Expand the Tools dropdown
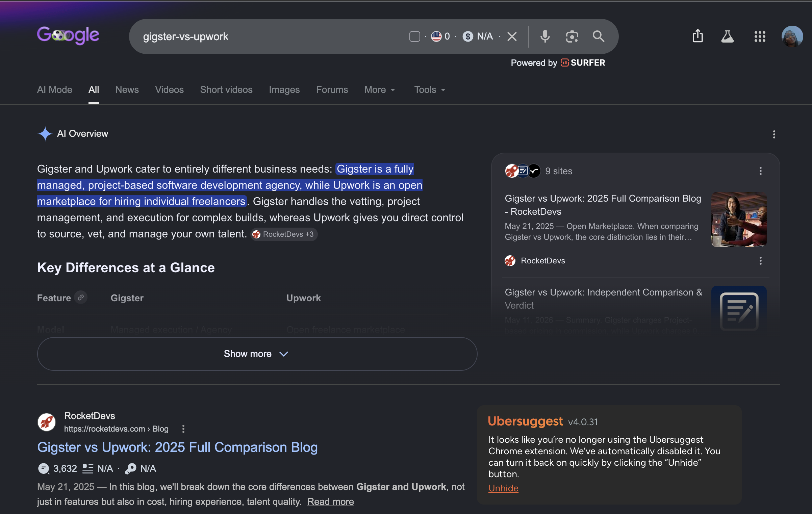Screen dimensions: 812x514 click(430, 90)
